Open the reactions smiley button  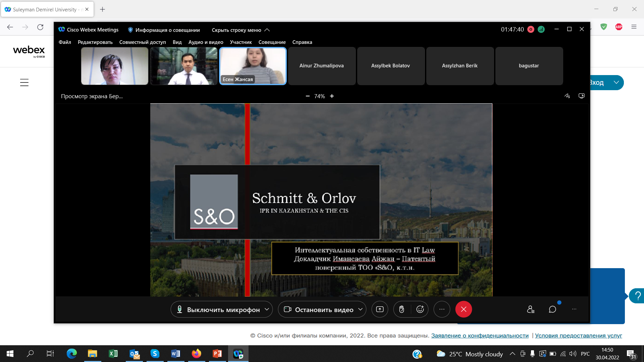point(420,309)
